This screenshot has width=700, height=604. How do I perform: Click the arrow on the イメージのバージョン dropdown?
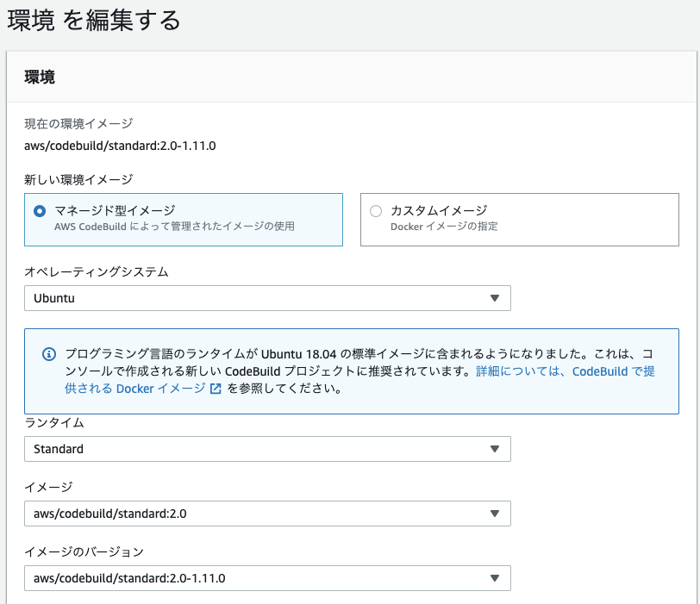[x=495, y=578]
